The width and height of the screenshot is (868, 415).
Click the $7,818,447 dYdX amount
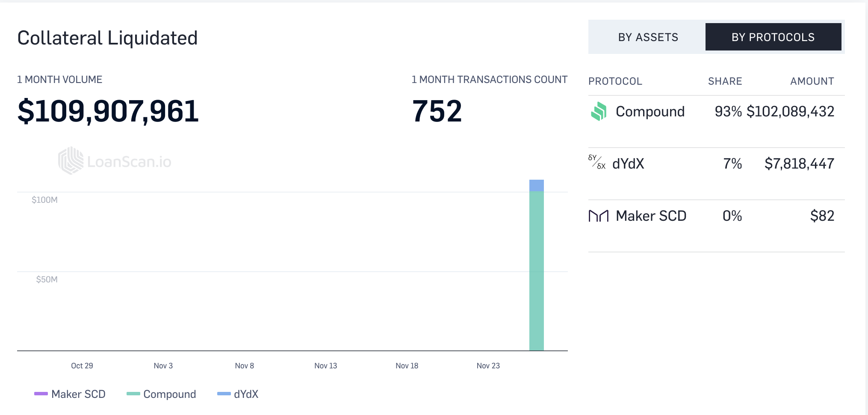pos(799,163)
